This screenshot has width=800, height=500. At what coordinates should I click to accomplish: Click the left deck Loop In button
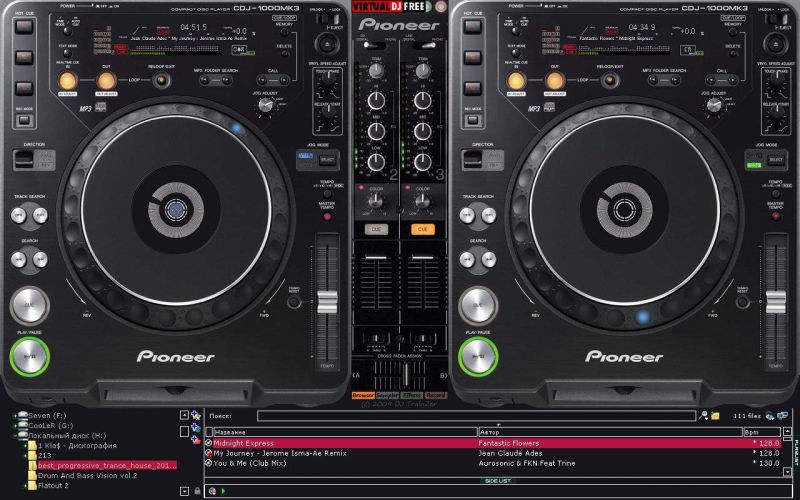(67, 80)
